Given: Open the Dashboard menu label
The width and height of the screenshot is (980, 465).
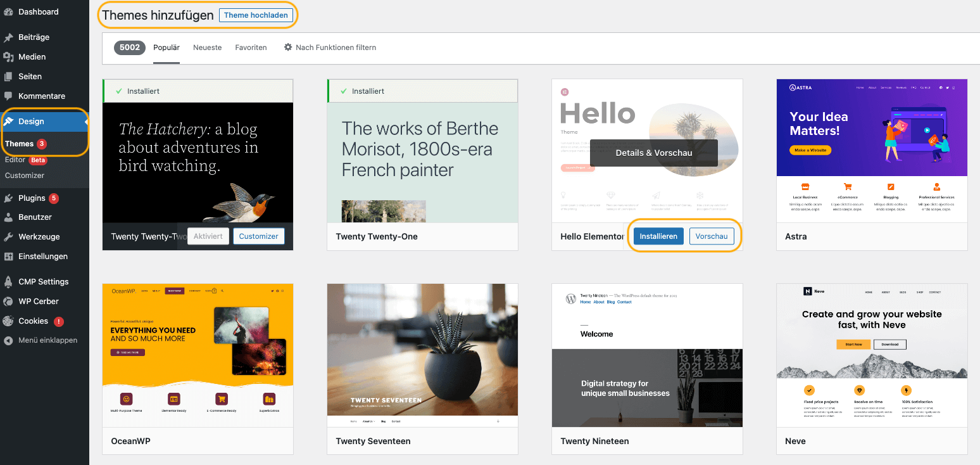Looking at the screenshot, I should pyautogui.click(x=39, y=12).
